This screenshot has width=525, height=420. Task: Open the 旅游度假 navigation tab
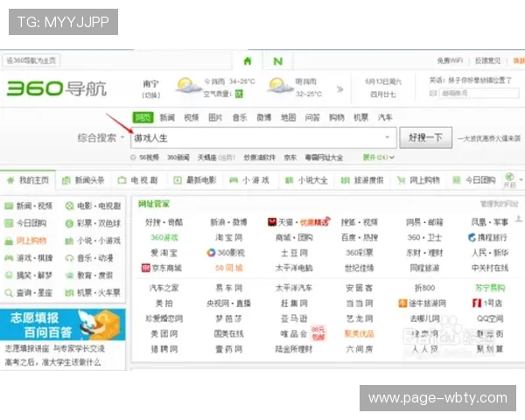point(362,180)
